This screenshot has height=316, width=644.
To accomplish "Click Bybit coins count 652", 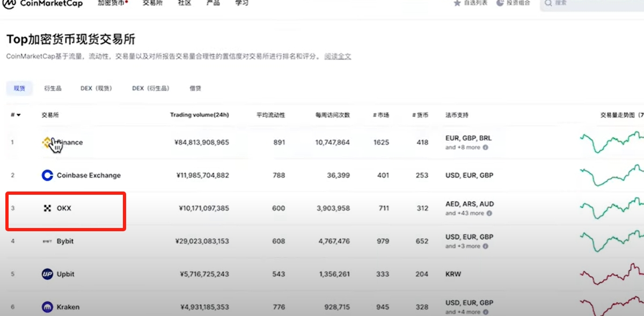I will pyautogui.click(x=422, y=241).
